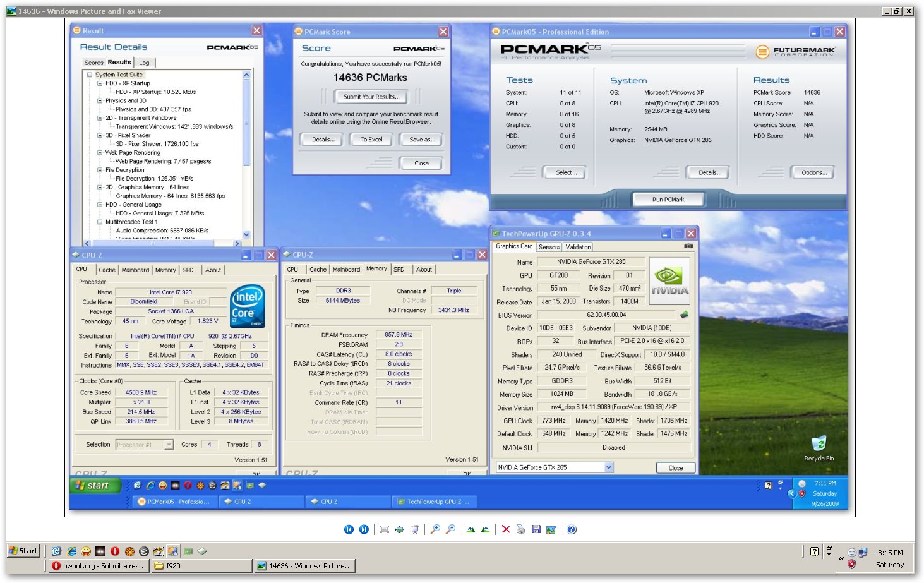
Task: Collapse the 3D - Pixel Shader node
Action: (99, 135)
